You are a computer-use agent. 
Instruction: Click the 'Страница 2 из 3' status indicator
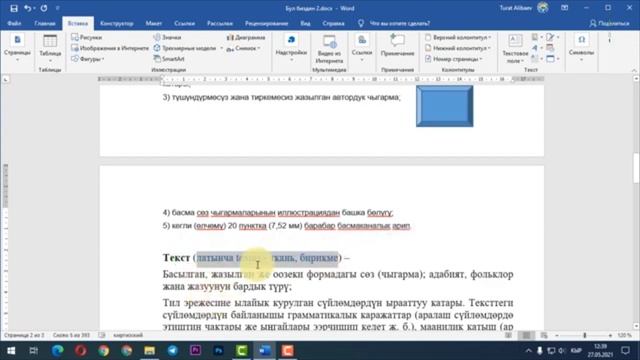click(x=24, y=335)
